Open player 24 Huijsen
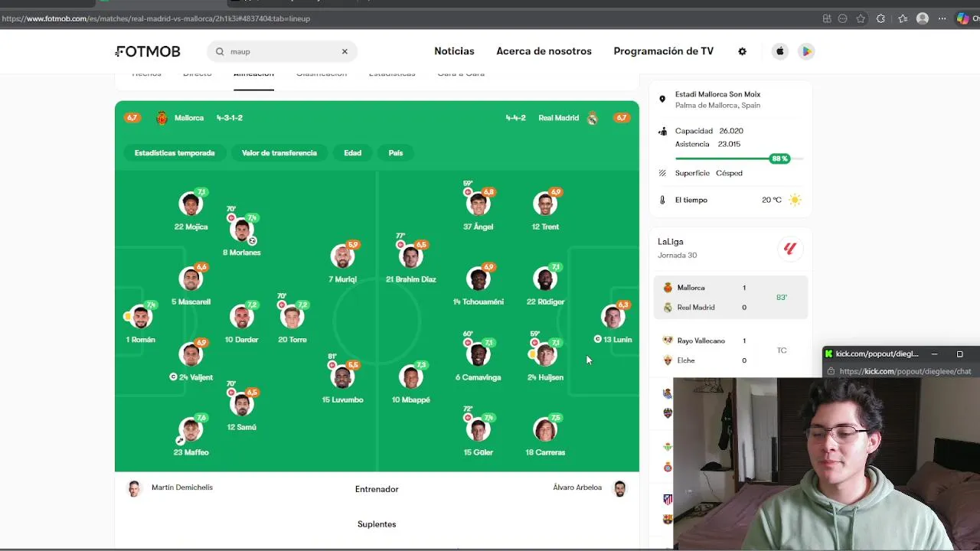 click(545, 360)
